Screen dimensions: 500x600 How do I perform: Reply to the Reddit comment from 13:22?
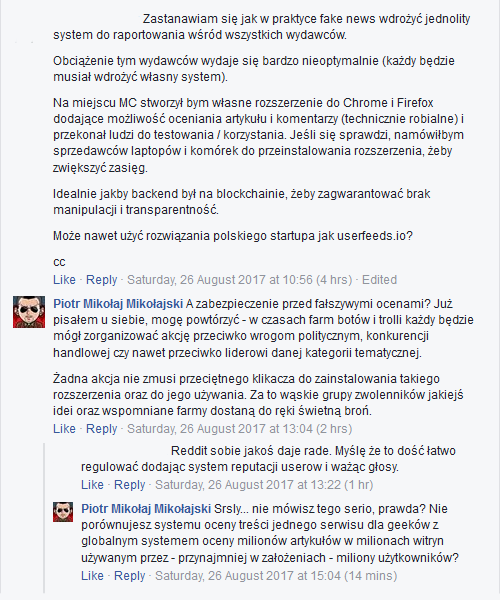point(129,485)
